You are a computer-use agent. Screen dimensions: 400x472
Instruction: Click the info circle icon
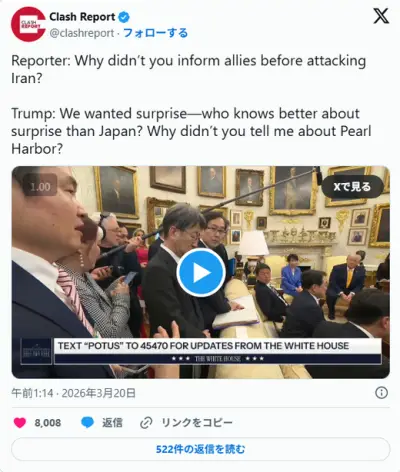(381, 393)
